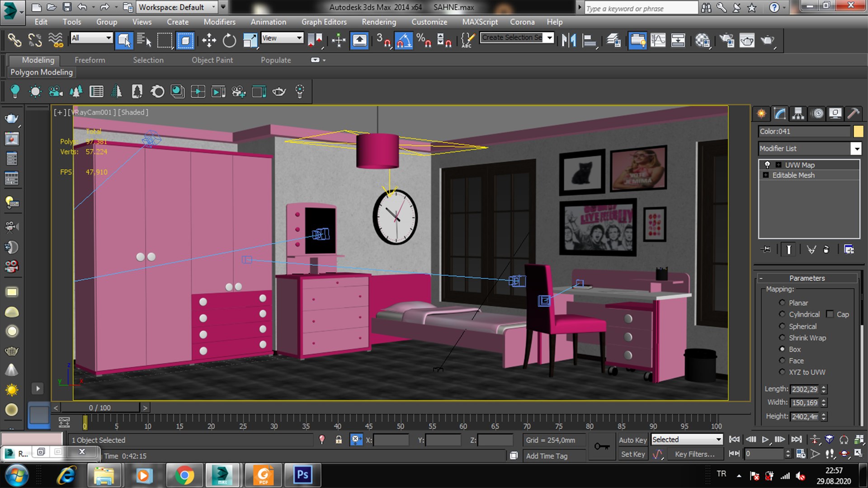Viewport: 868px width, 488px height.
Task: Toggle the Angle Snap icon
Action: 404,40
